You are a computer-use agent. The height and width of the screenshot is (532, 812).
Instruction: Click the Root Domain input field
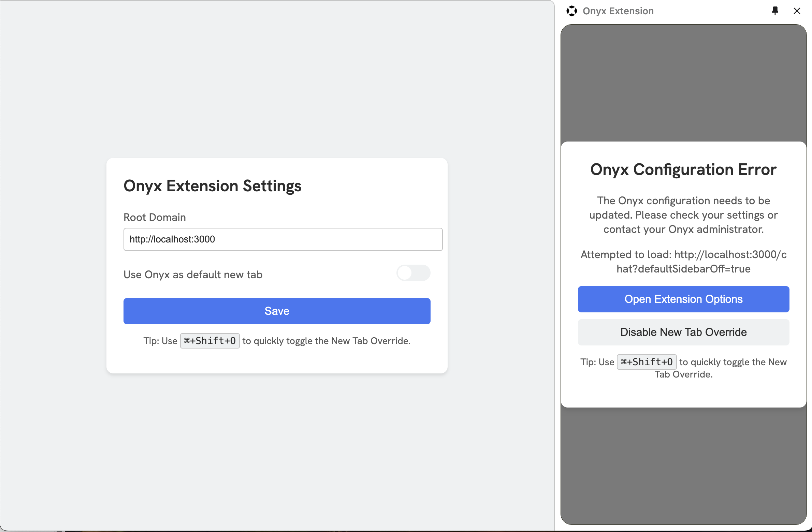click(283, 239)
